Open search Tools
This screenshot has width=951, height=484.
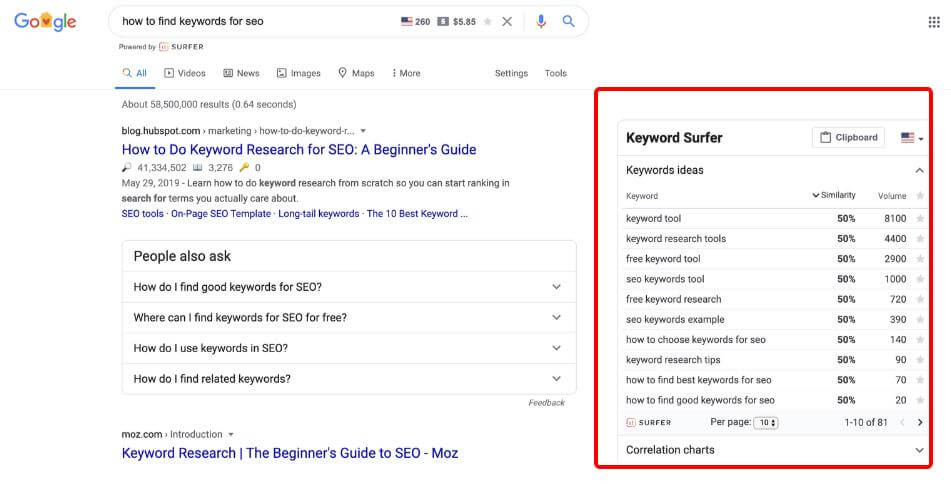click(556, 73)
